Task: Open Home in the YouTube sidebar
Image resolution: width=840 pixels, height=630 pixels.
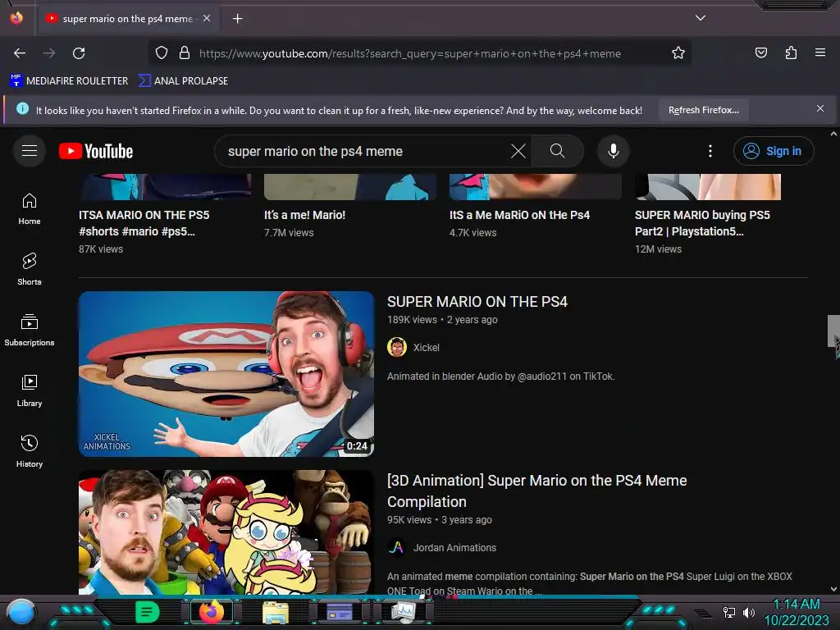Action: (x=30, y=209)
